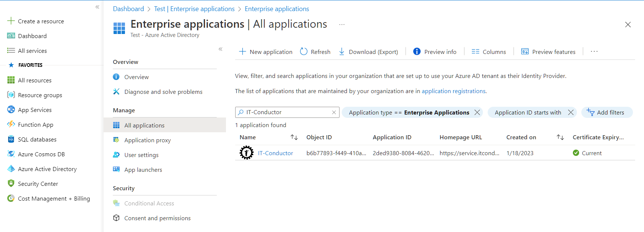Collapse the left portal navigation sidebar

97,7
